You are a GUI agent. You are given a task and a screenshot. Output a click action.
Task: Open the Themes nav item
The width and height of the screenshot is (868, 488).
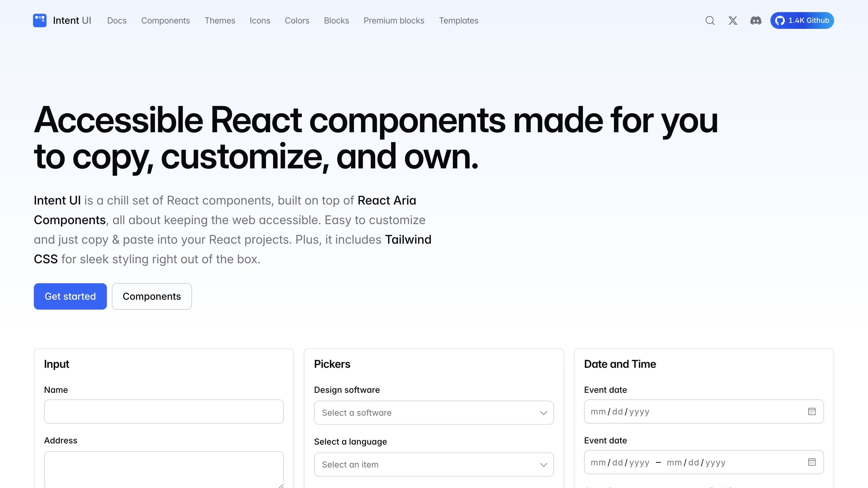(220, 20)
